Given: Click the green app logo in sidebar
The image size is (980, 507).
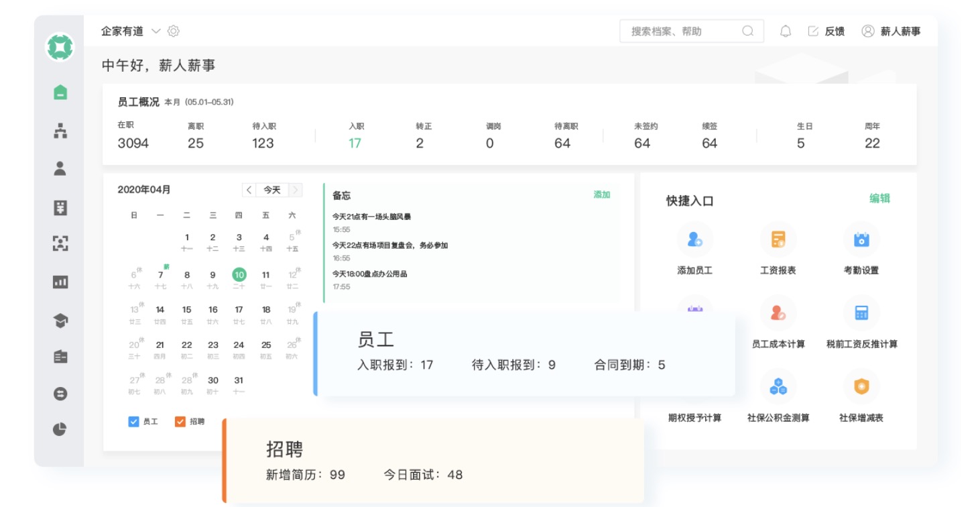Looking at the screenshot, I should [x=60, y=47].
